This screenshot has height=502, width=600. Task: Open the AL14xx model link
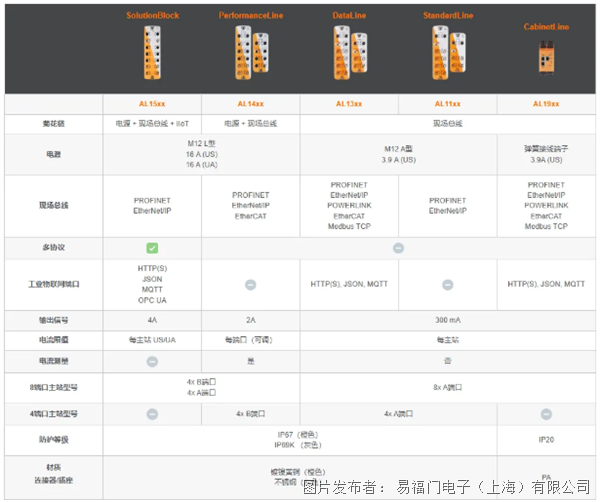point(251,104)
